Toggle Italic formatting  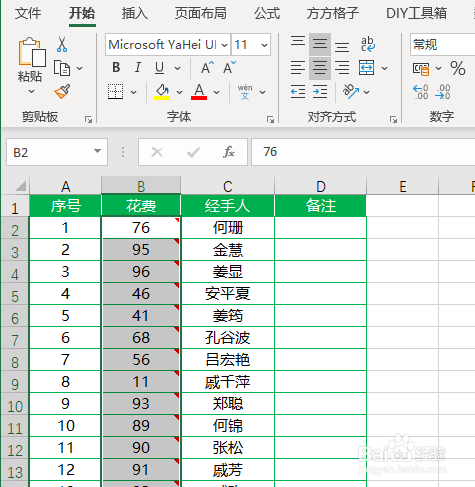[138, 68]
